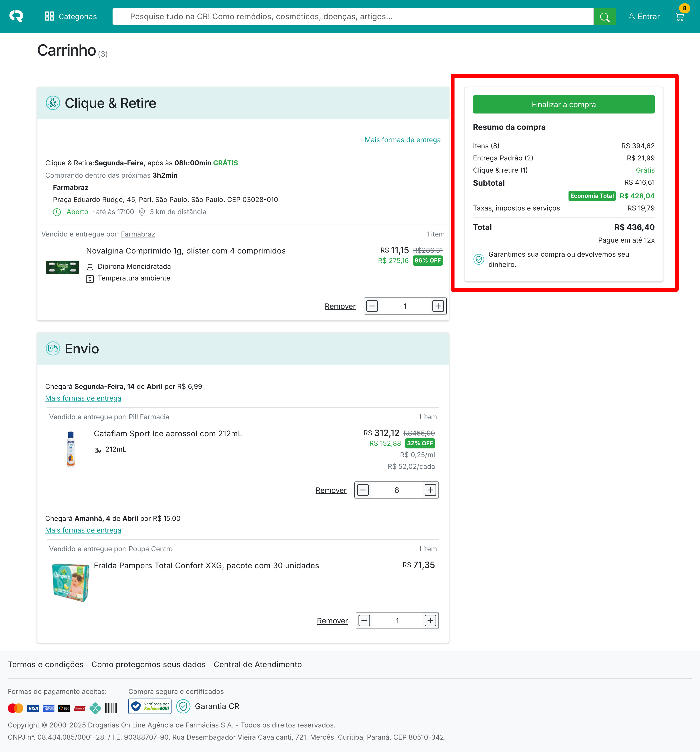Open Novalgina Comprimido 1g product title
This screenshot has width=700, height=752.
[186, 251]
